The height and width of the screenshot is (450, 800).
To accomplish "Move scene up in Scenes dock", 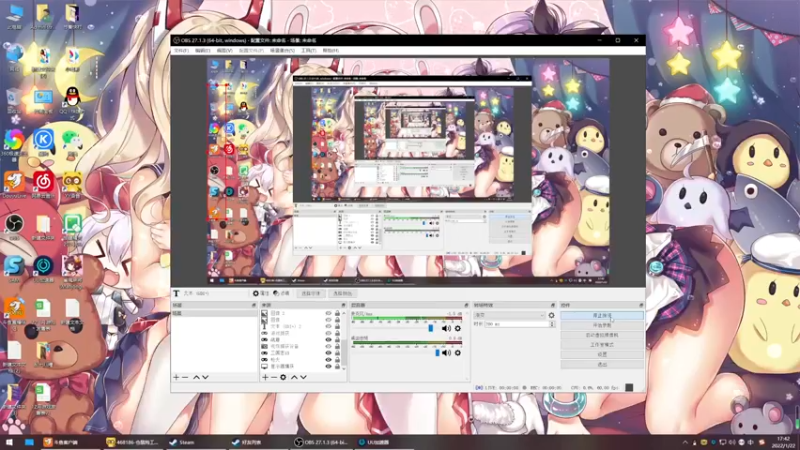I will 196,377.
